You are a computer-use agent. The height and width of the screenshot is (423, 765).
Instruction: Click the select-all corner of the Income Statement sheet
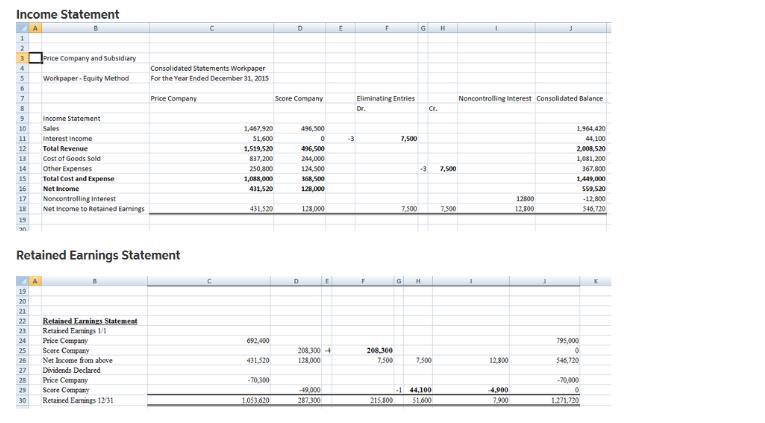(22, 28)
